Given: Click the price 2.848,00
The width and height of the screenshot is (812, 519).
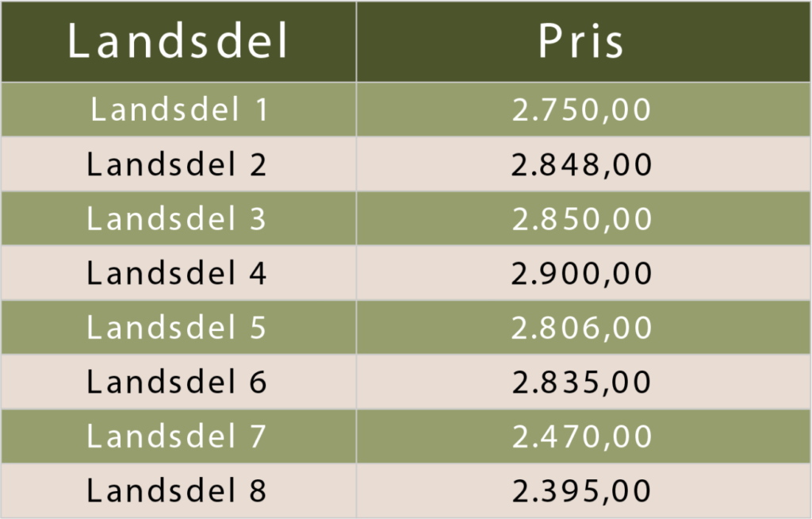Looking at the screenshot, I should [581, 165].
